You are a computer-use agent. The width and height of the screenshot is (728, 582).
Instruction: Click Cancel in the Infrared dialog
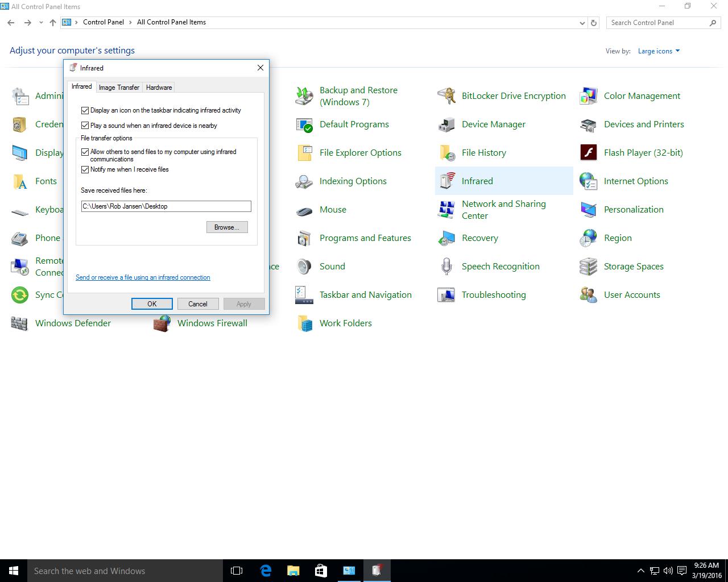pyautogui.click(x=198, y=304)
